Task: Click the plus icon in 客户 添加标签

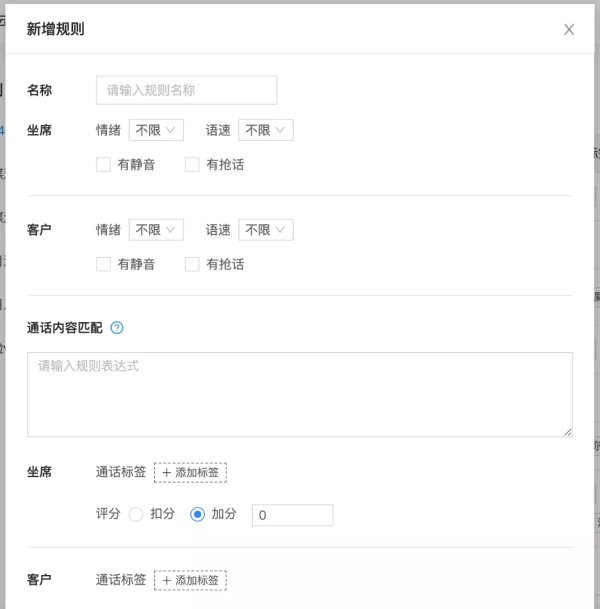Action: [167, 580]
